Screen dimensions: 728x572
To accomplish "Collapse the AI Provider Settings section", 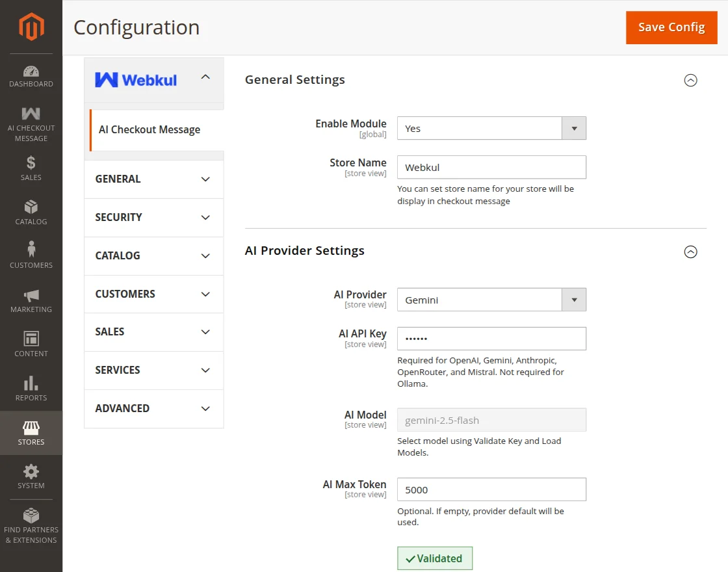I will [x=690, y=252].
